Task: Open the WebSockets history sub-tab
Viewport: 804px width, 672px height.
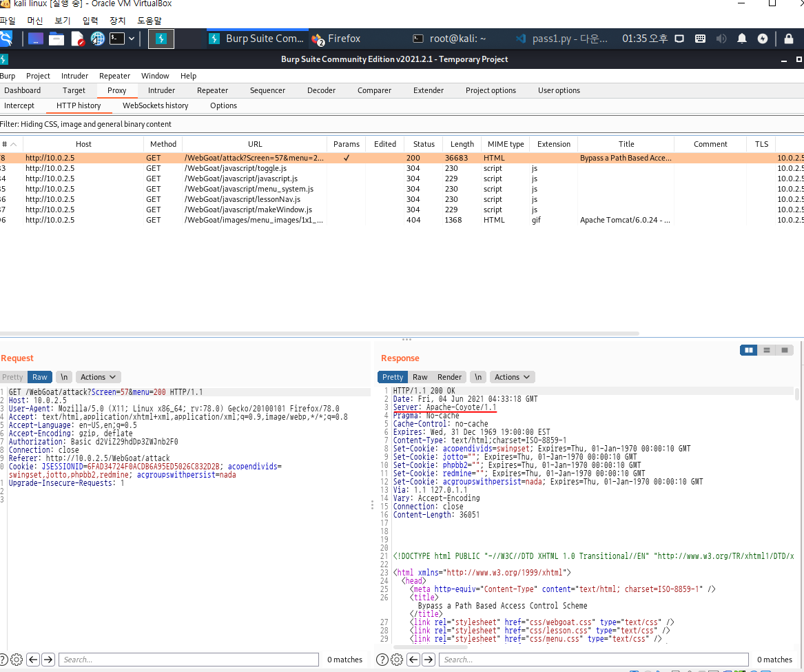Action: (156, 105)
